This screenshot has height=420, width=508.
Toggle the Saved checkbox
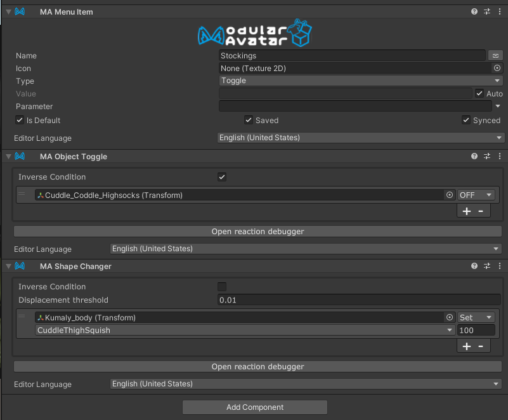coord(248,120)
